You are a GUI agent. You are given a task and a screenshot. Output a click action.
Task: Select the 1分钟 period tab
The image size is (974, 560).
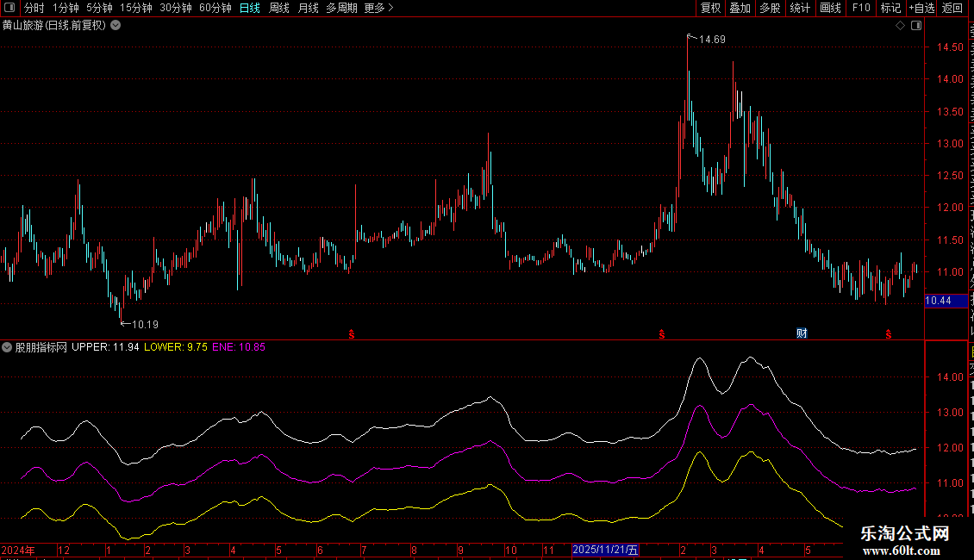[x=66, y=8]
